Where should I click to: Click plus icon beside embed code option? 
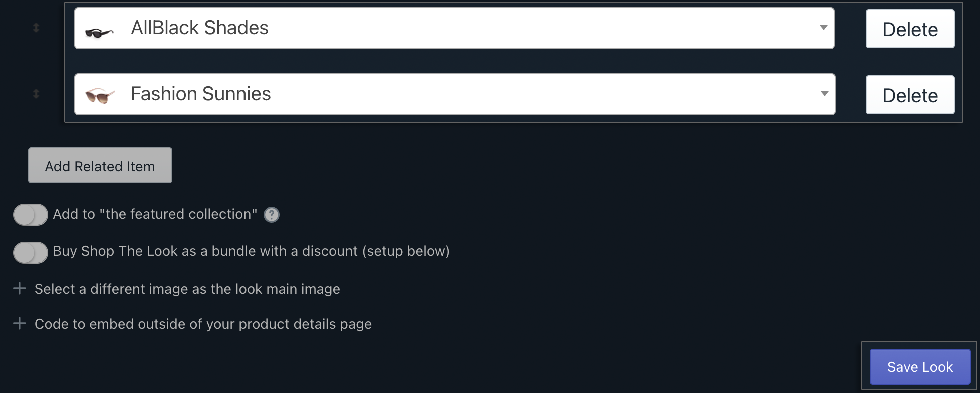tap(20, 323)
